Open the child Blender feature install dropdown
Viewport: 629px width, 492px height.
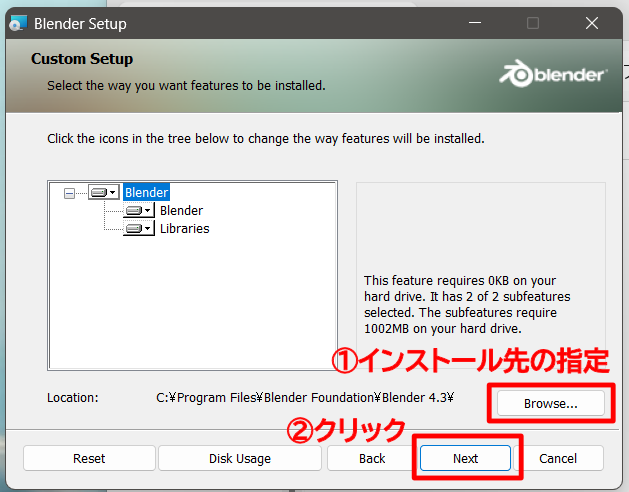(139, 210)
